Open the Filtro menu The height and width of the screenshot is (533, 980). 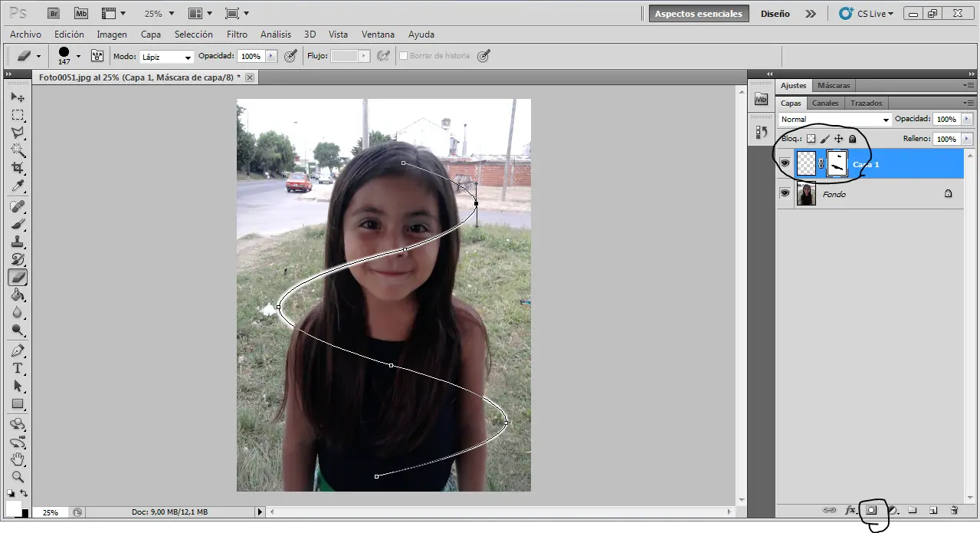237,35
